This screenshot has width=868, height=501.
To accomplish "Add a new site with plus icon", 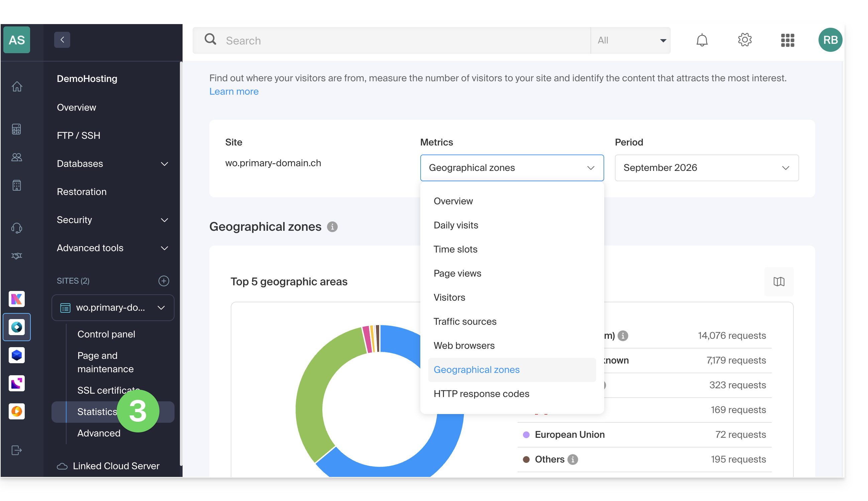I will (164, 281).
